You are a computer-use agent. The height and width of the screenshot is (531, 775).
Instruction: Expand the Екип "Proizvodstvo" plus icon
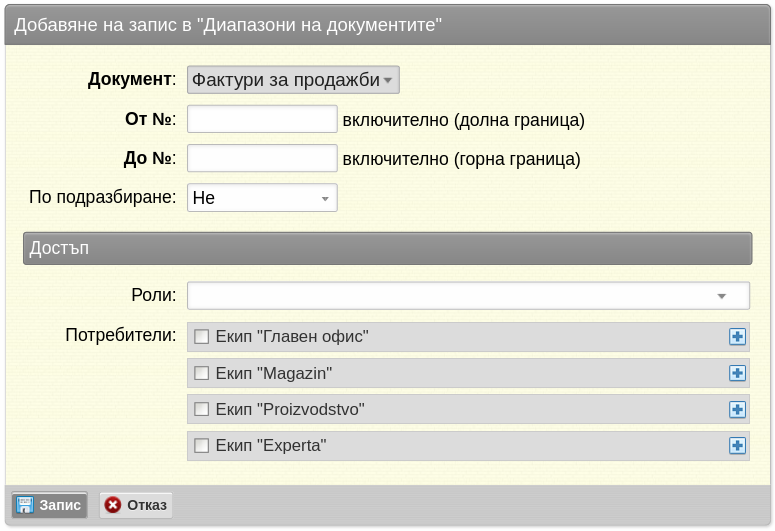tap(737, 409)
